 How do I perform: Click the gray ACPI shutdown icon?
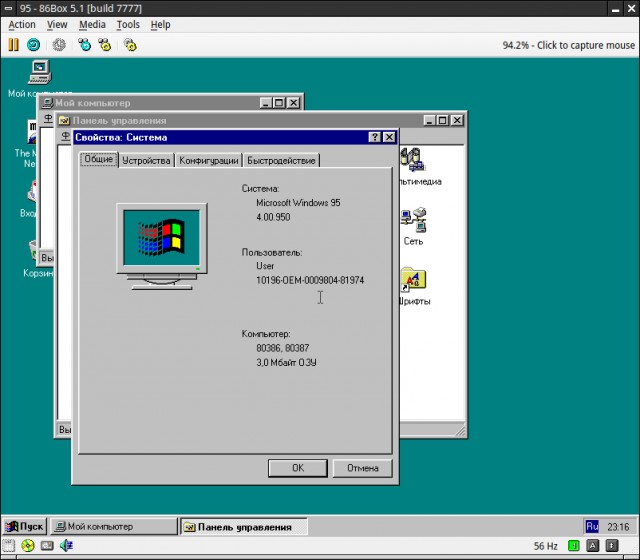pos(59,44)
